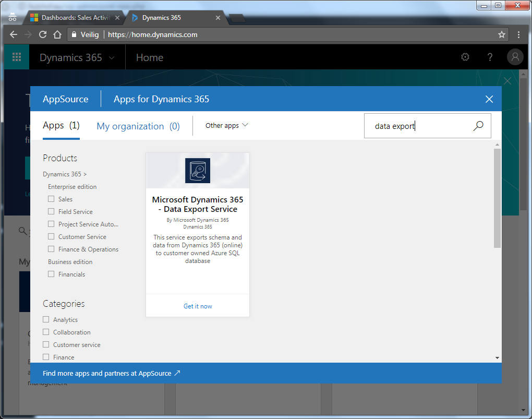
Task: Check the Customer service category
Action: pos(46,344)
